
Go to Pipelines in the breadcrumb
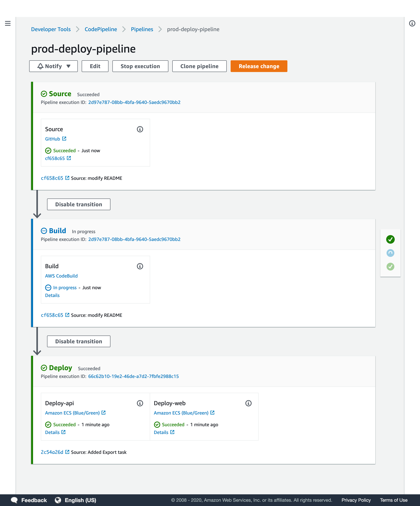[x=142, y=29]
